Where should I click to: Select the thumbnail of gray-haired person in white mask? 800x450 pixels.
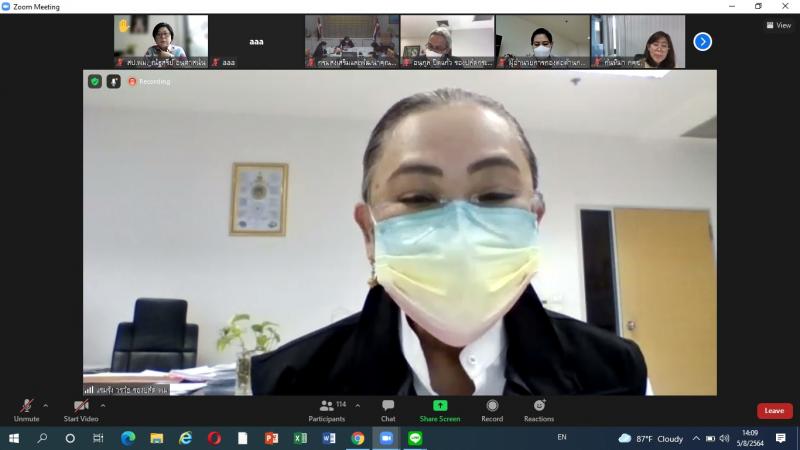[x=447, y=41]
